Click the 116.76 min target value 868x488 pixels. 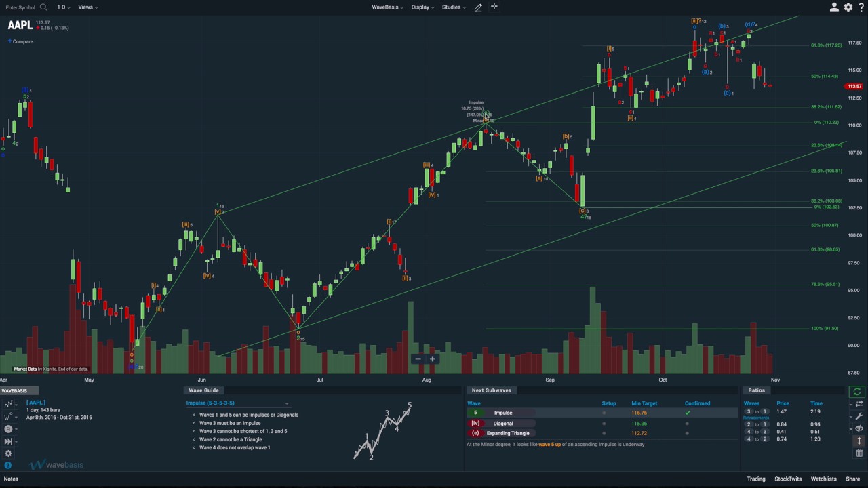(639, 413)
